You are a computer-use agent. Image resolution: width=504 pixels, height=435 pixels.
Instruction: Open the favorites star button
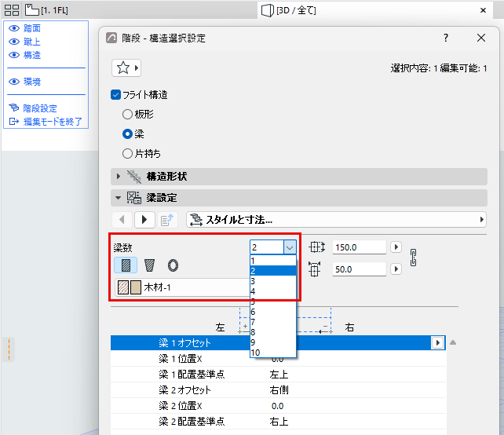coord(126,68)
